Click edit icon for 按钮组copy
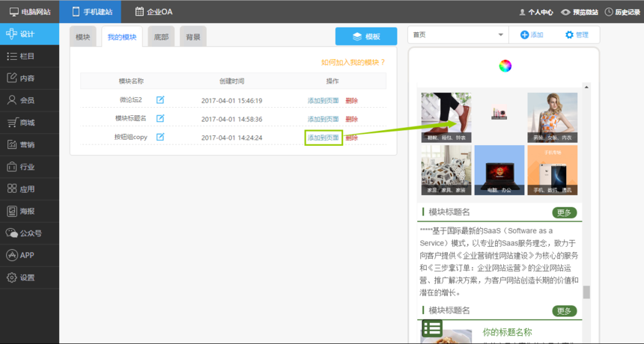 pyautogui.click(x=160, y=138)
